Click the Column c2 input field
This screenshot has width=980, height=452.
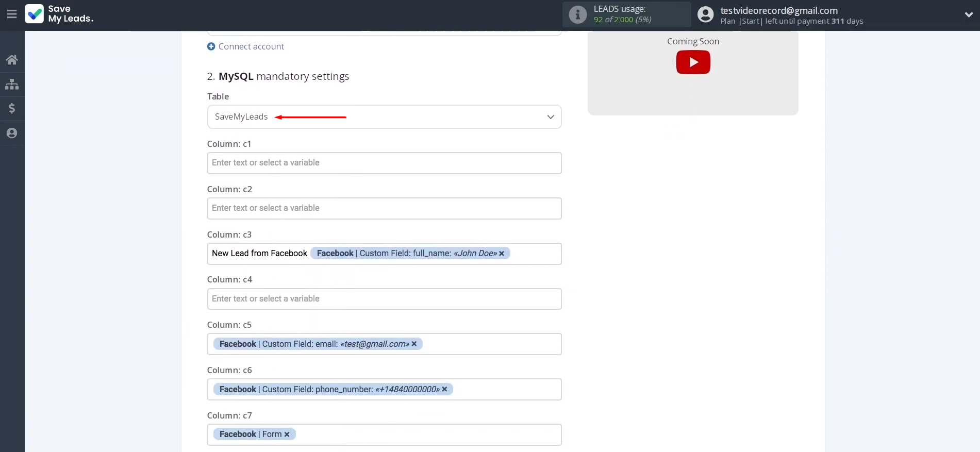(384, 208)
